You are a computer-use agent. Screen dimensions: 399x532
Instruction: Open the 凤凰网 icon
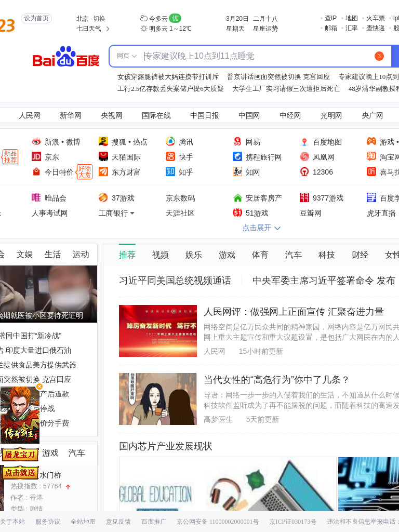click(x=304, y=156)
